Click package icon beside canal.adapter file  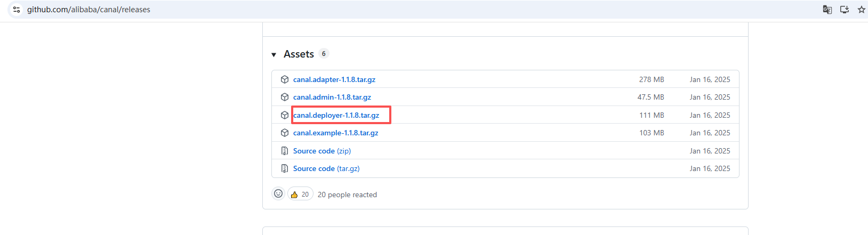point(285,79)
